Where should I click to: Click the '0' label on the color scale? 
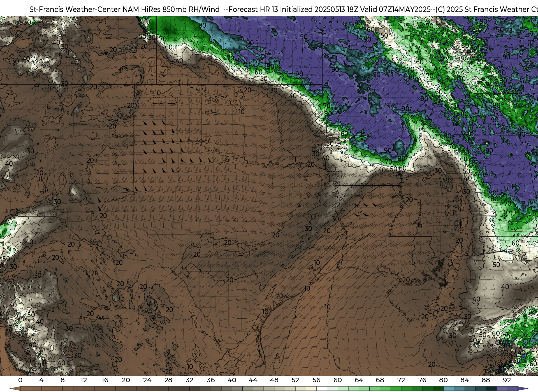tap(20, 380)
